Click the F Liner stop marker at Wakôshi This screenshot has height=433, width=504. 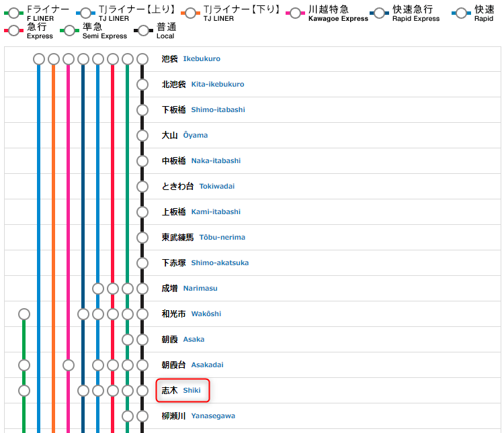point(24,314)
